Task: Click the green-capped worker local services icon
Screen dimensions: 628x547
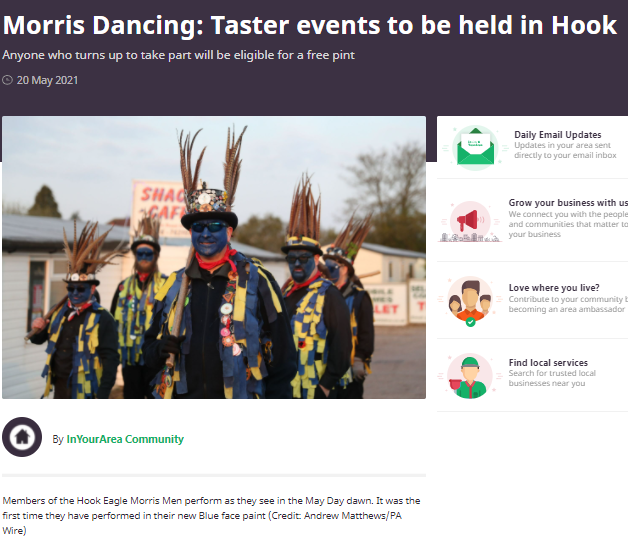Action: click(x=470, y=376)
